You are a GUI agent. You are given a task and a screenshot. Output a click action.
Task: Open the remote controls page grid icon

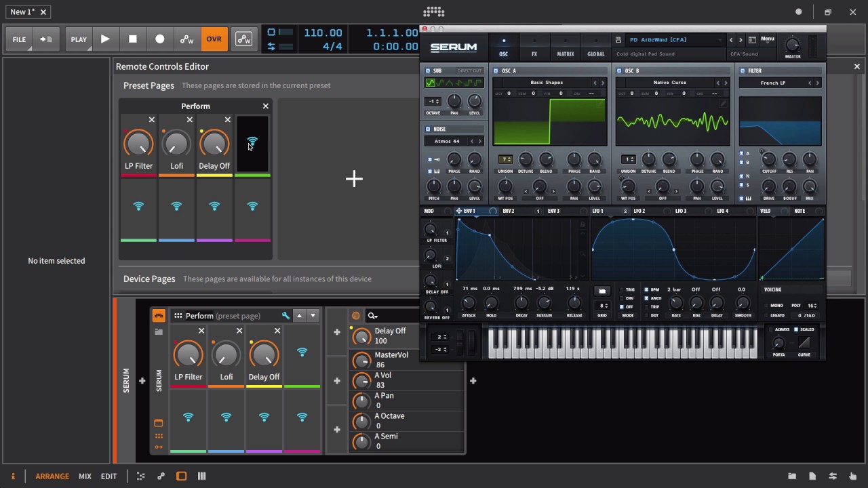pyautogui.click(x=178, y=316)
